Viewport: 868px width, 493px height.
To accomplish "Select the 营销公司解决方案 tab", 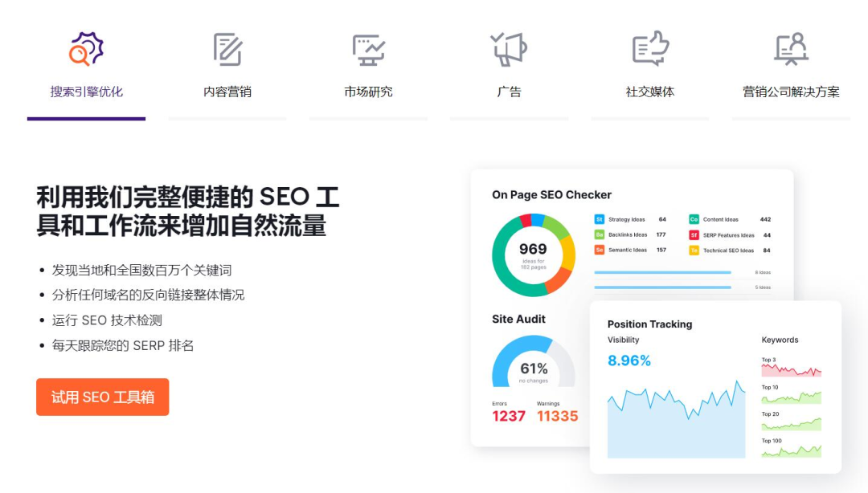I will click(791, 92).
